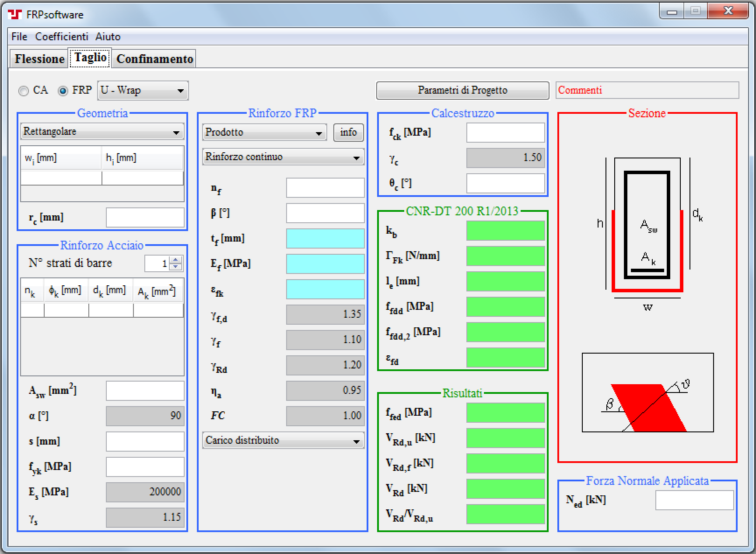This screenshot has width=756, height=554.
Task: Click the Ak [mm2] cell in bars table
Action: click(x=158, y=310)
